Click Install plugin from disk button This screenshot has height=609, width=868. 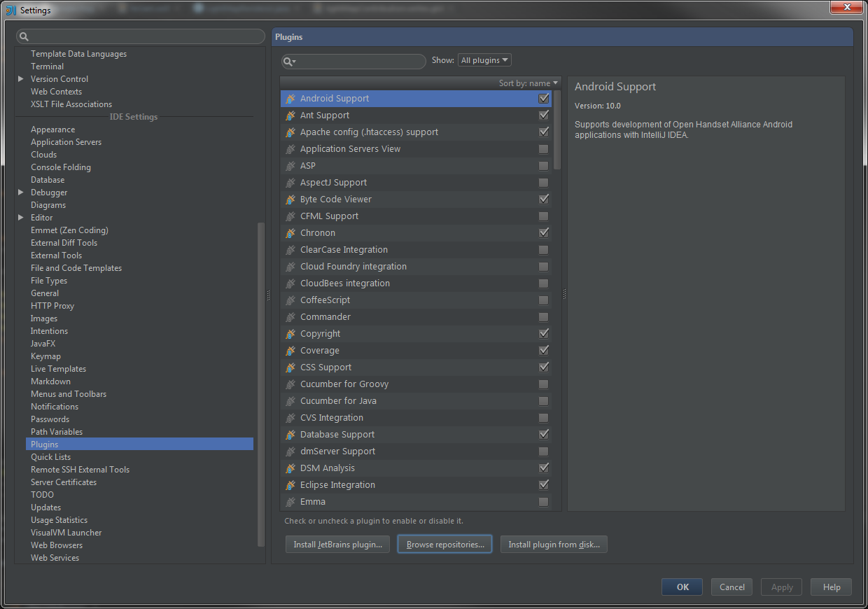tap(554, 545)
